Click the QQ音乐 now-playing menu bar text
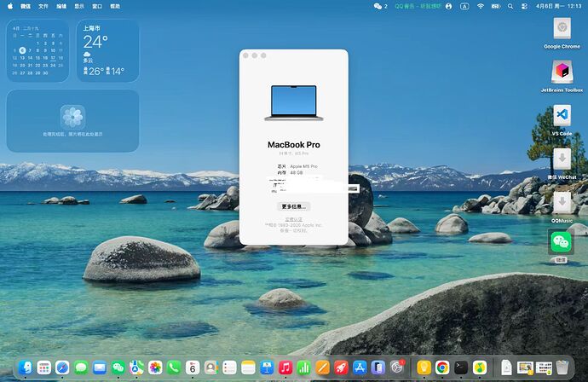Screen dimensions: 588x382 click(x=418, y=6)
